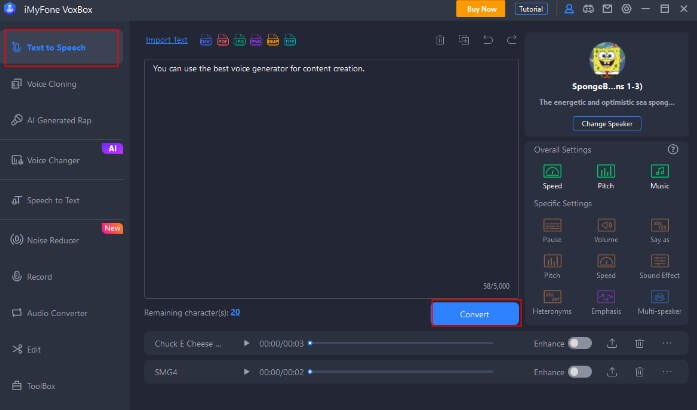Open help for Overall Settings

coord(673,149)
